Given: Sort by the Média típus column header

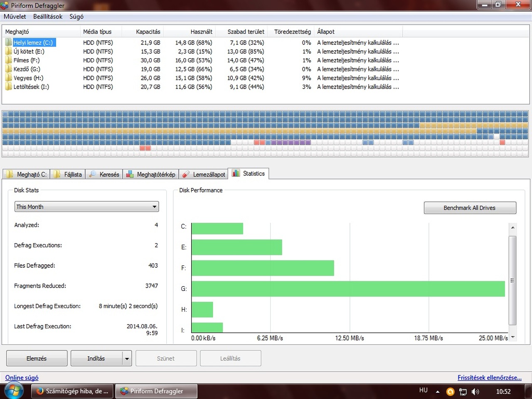Looking at the screenshot, I should pyautogui.click(x=101, y=32).
